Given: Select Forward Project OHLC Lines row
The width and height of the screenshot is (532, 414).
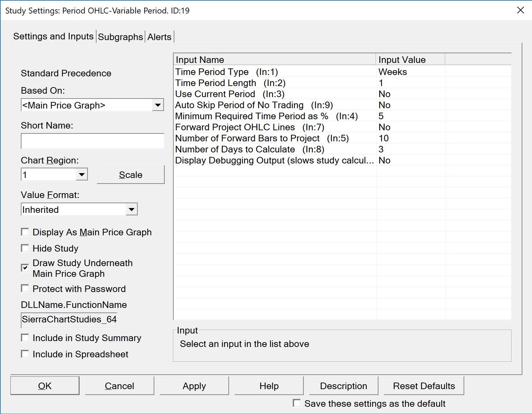Looking at the screenshot, I should (342, 127).
